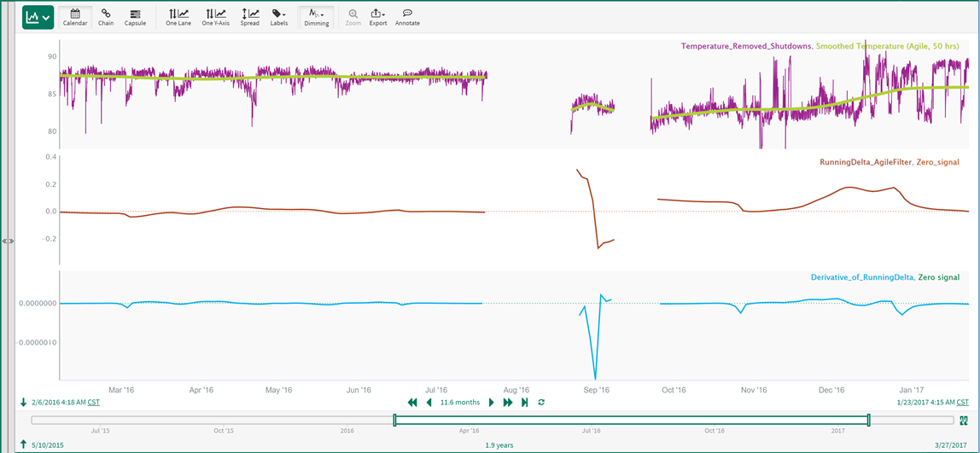This screenshot has width=980, height=453.
Task: Click the investigate range slider bar
Action: 631,420
